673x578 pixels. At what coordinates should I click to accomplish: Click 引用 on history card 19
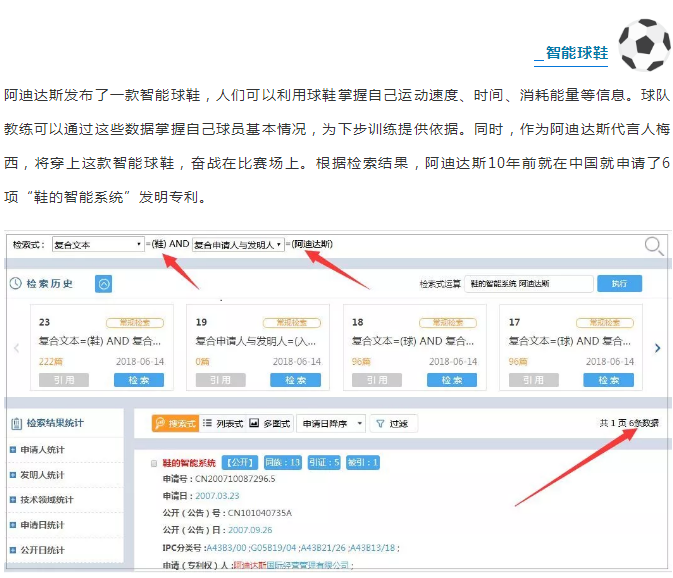221,380
